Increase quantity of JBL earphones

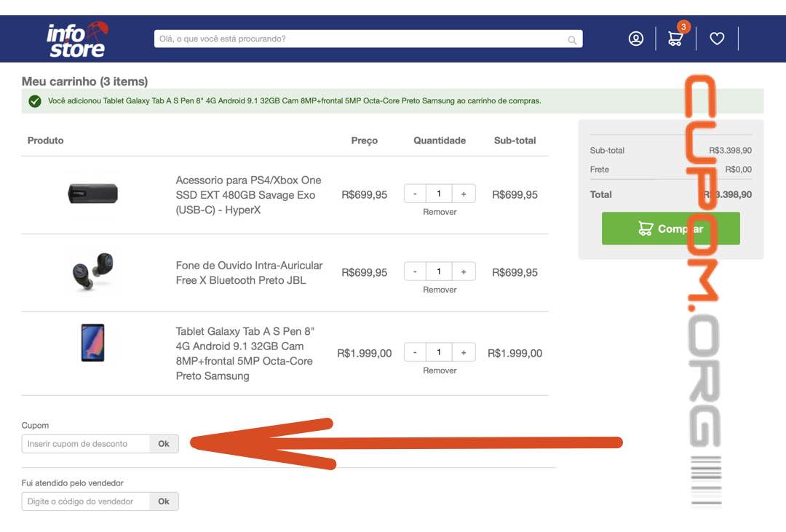[x=464, y=271]
